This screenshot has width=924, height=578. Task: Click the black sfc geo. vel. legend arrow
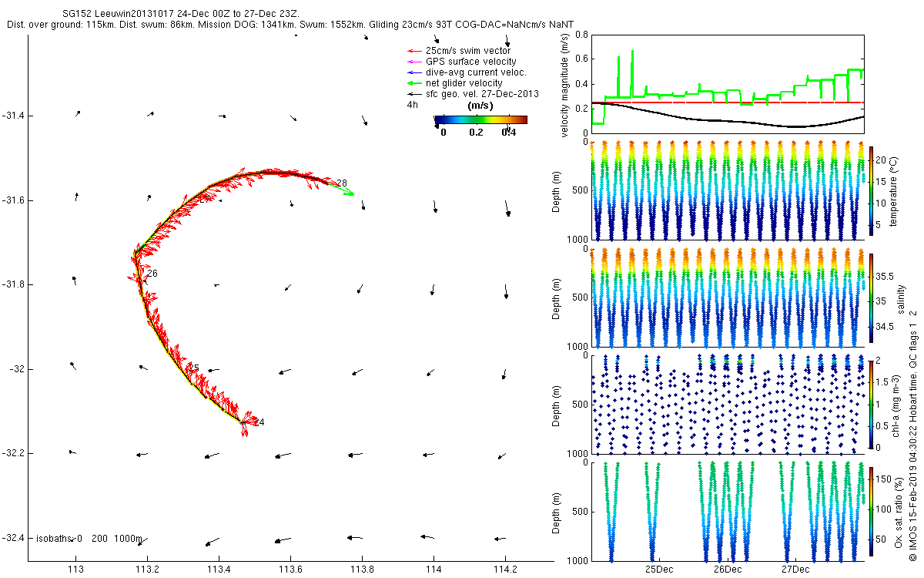tap(413, 94)
